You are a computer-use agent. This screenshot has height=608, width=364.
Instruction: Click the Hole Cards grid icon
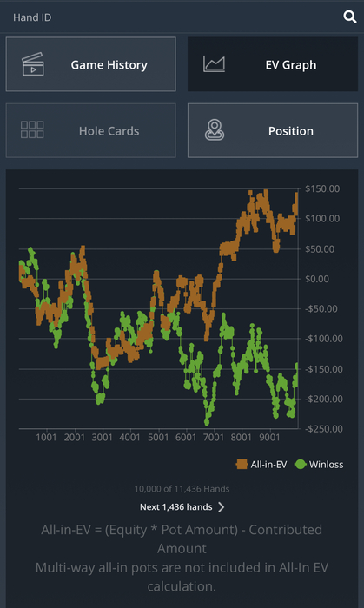[x=32, y=130]
